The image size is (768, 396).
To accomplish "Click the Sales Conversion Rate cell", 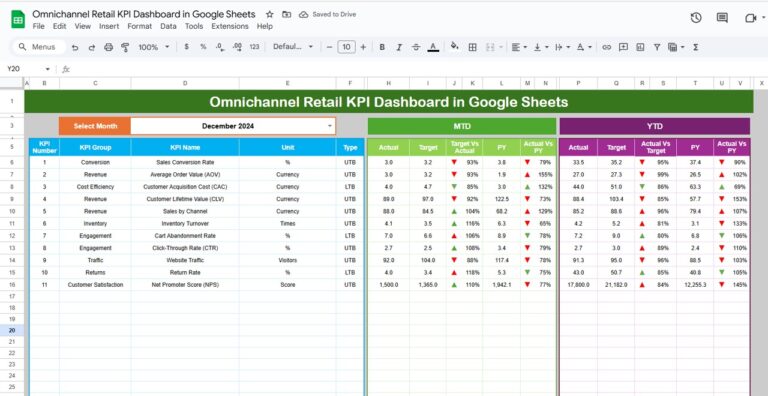I will [185, 162].
